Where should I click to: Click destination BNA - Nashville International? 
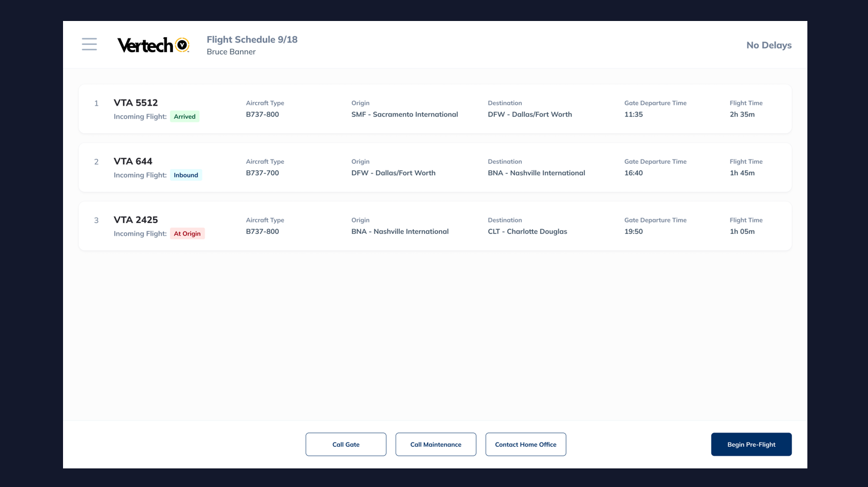[x=536, y=173]
